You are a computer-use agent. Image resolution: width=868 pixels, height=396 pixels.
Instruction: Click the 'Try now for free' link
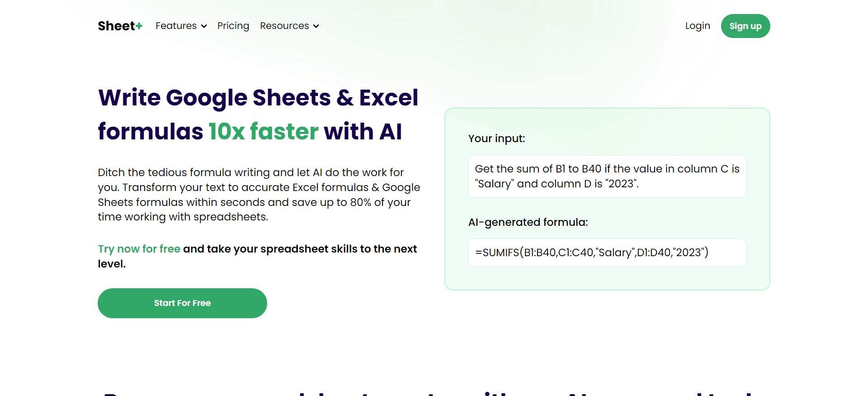click(x=139, y=248)
